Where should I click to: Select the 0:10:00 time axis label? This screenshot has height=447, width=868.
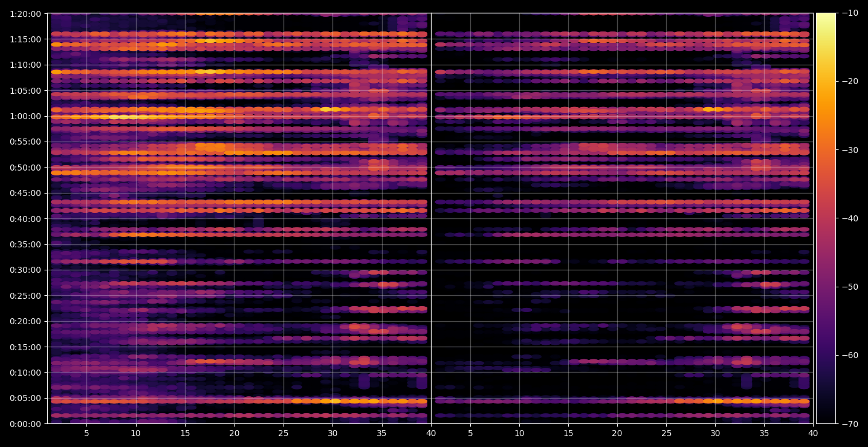tap(25, 373)
